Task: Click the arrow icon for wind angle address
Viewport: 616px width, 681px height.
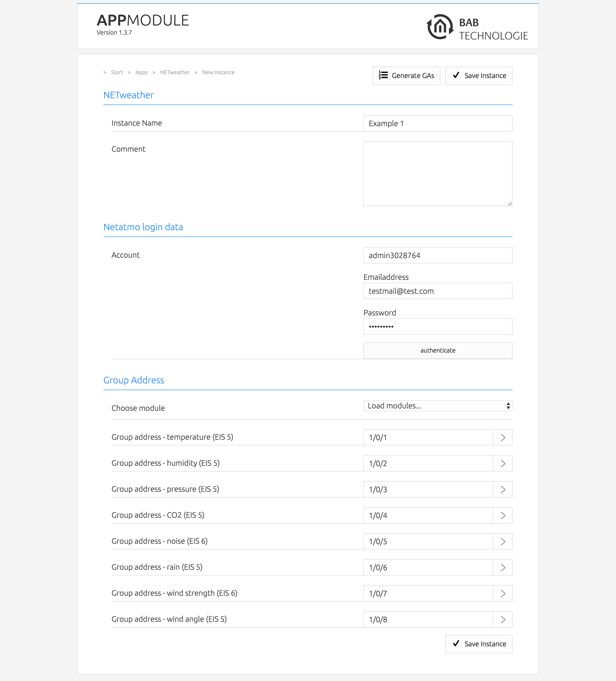Action: (x=503, y=620)
